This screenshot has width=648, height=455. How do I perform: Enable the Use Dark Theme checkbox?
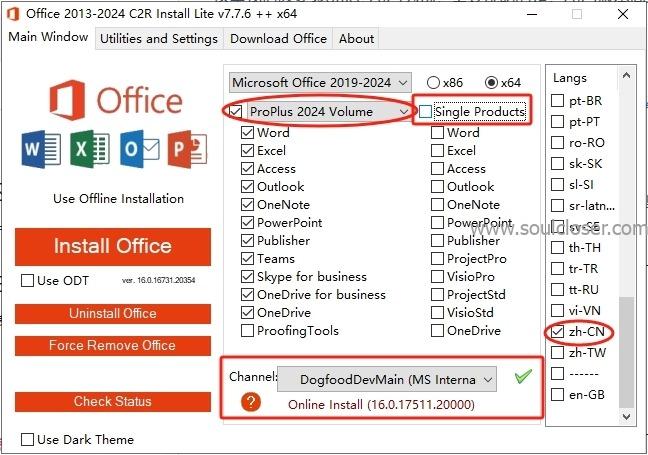pos(27,439)
